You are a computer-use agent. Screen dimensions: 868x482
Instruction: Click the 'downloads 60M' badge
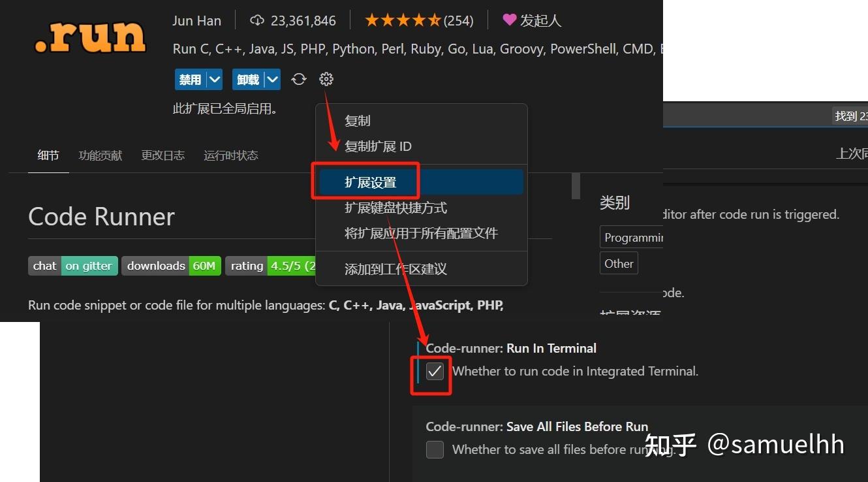point(171,266)
